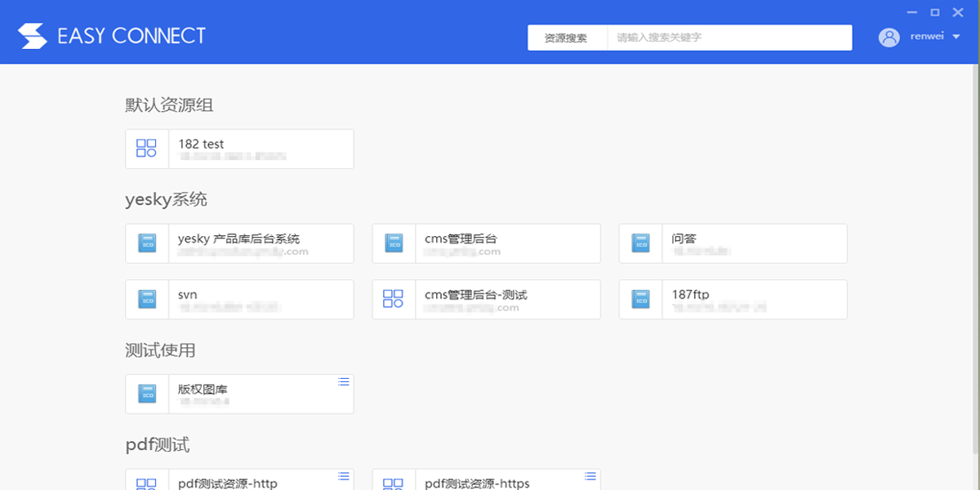Maximize the Easy Connect window

pos(935,12)
